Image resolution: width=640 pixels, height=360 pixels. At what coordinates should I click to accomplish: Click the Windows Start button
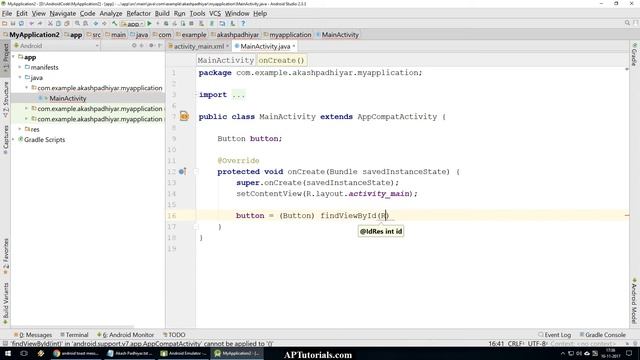click(8, 353)
